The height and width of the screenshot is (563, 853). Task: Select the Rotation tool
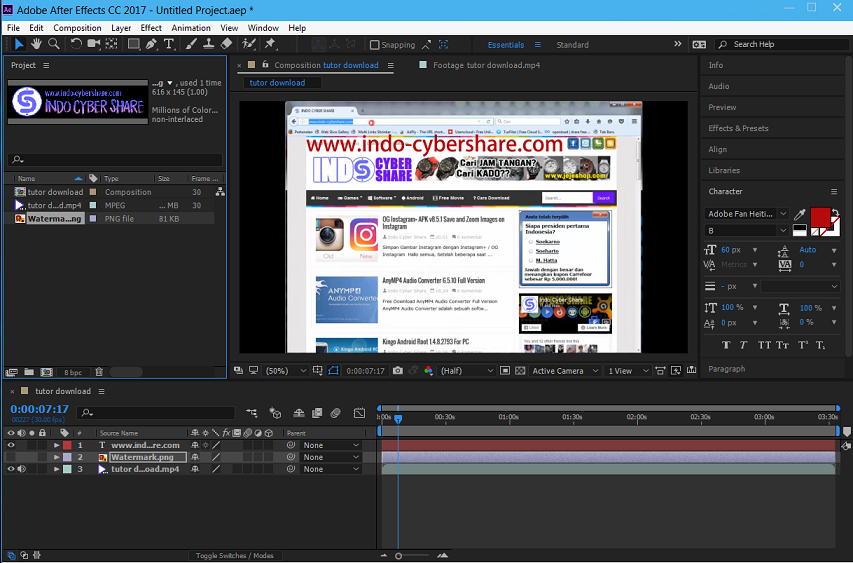point(76,44)
